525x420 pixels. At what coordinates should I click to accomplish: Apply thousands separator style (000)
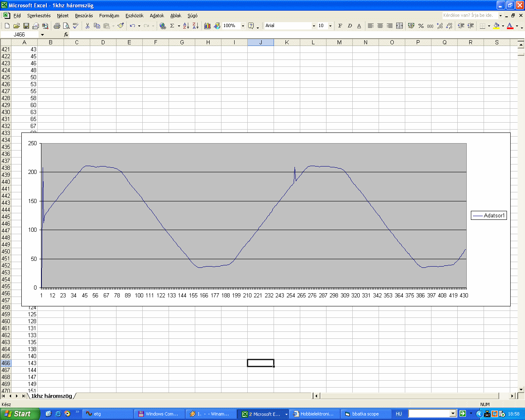430,26
